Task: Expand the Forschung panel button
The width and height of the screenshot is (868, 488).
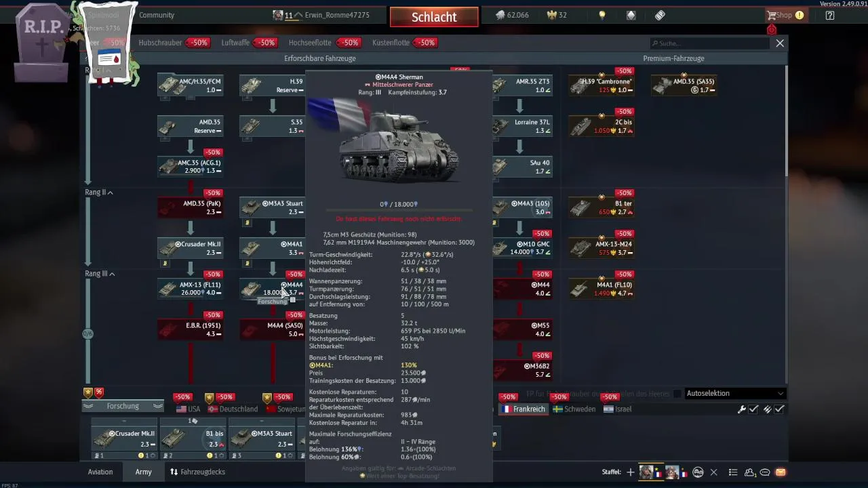Action: pyautogui.click(x=123, y=406)
